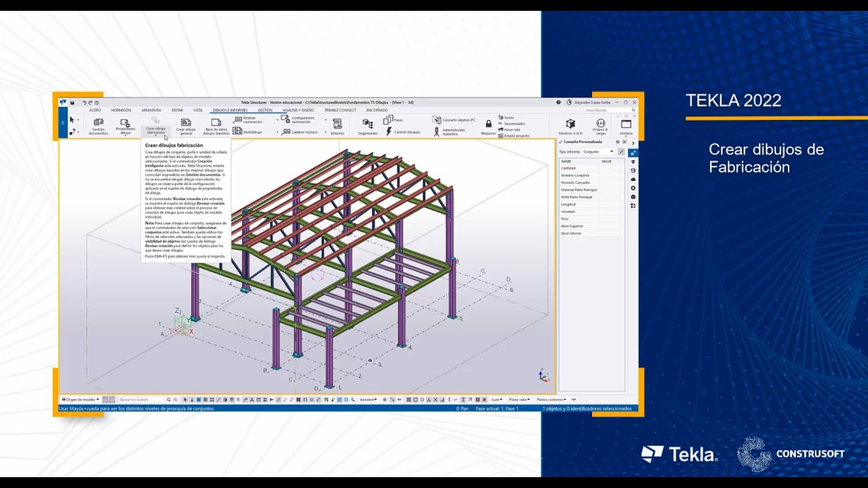868x488 pixels.
Task: Open the EDITAR ribbon tab
Action: click(177, 110)
